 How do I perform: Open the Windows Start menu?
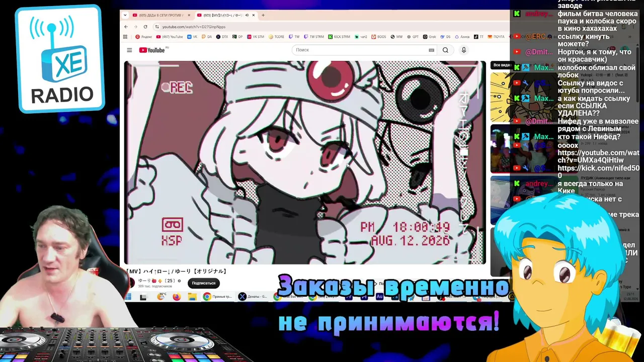point(128,297)
